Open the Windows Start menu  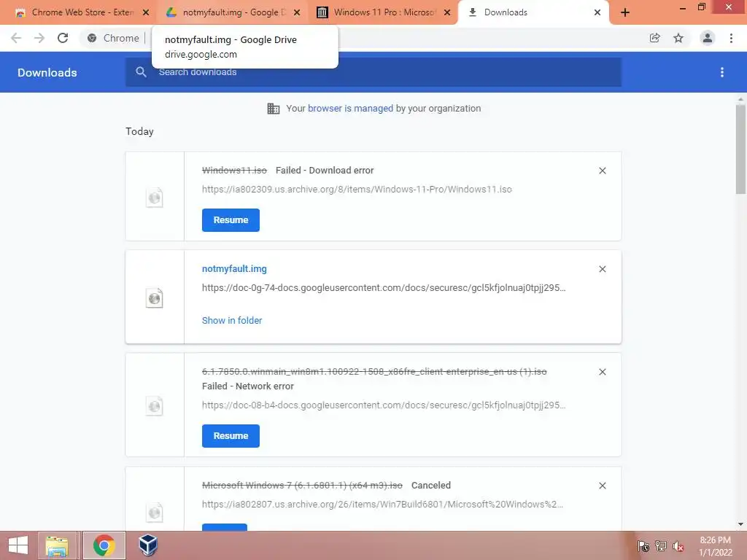(x=18, y=545)
